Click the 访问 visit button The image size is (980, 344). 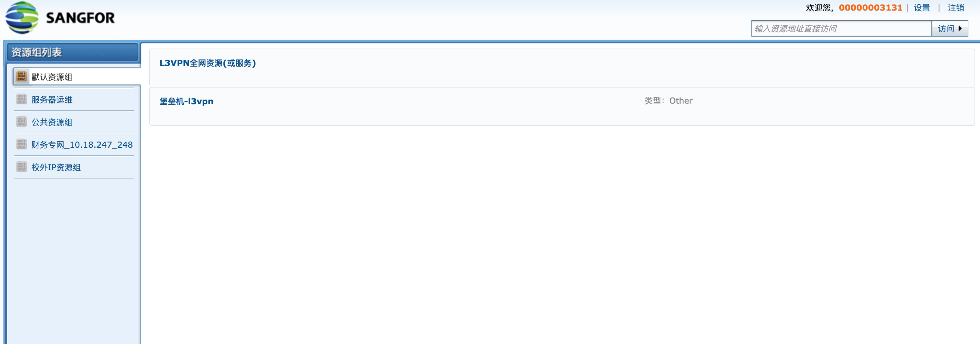coord(950,28)
